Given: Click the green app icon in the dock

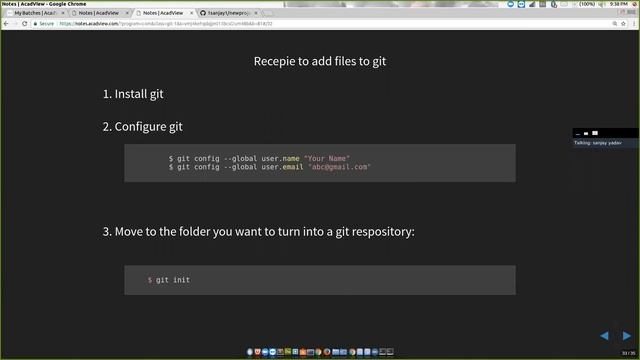Looking at the screenshot, I should click(x=288, y=352).
